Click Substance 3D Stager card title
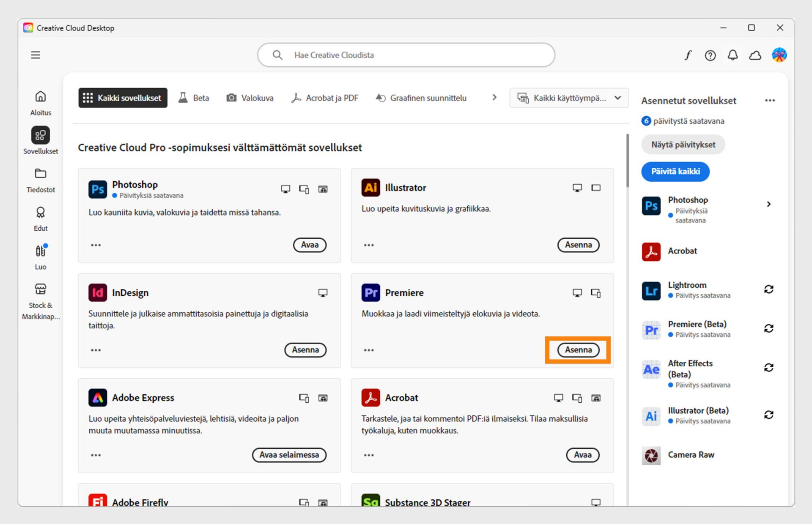Image resolution: width=812 pixels, height=524 pixels. point(428,502)
